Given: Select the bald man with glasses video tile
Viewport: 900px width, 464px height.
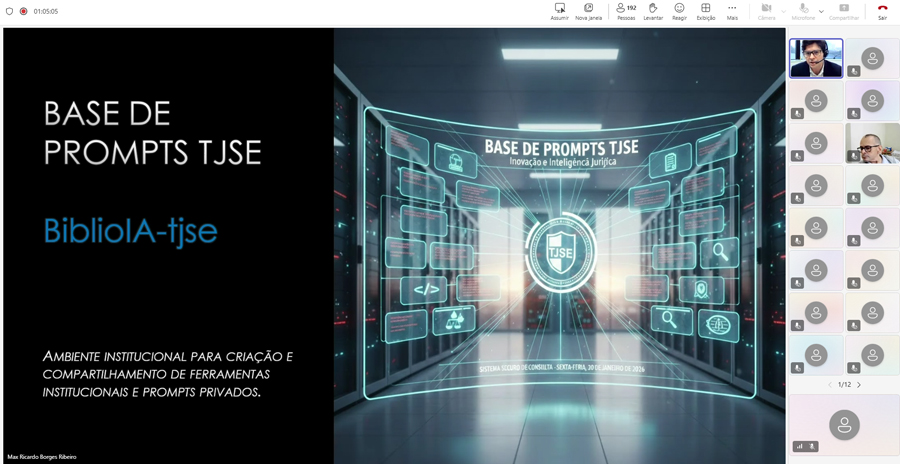Looking at the screenshot, I should pyautogui.click(x=872, y=143).
